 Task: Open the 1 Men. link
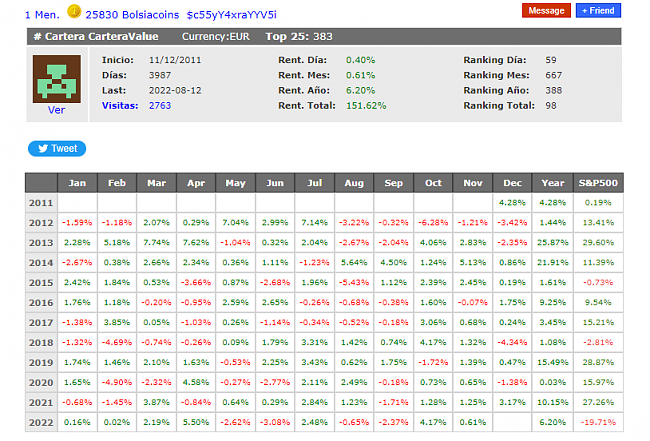pyautogui.click(x=42, y=15)
